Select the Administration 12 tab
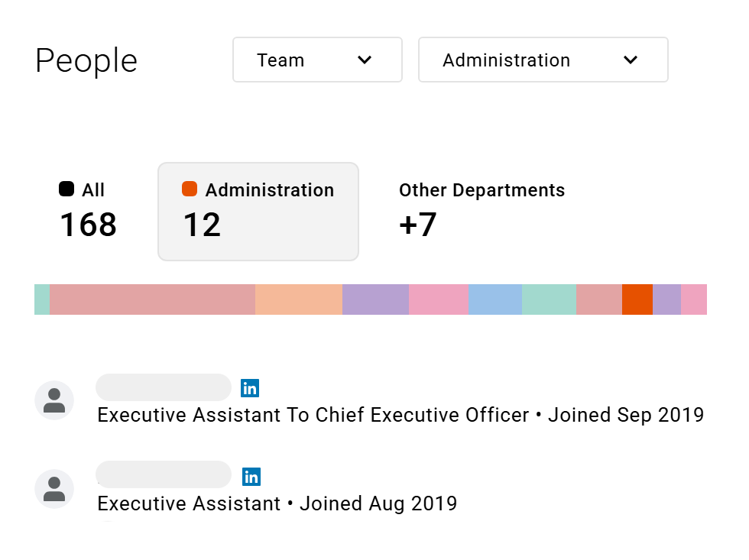749x560 pixels. [x=258, y=212]
